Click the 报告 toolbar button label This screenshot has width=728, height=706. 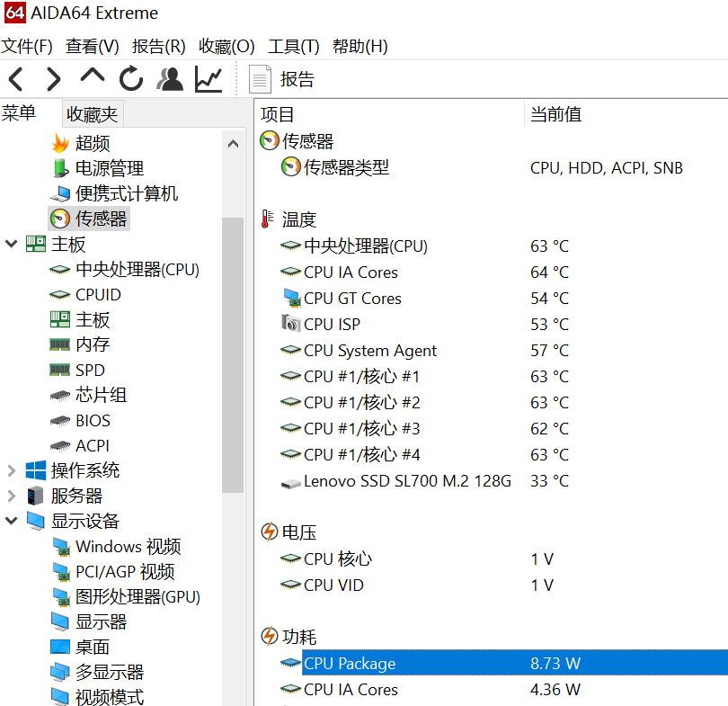click(x=297, y=79)
